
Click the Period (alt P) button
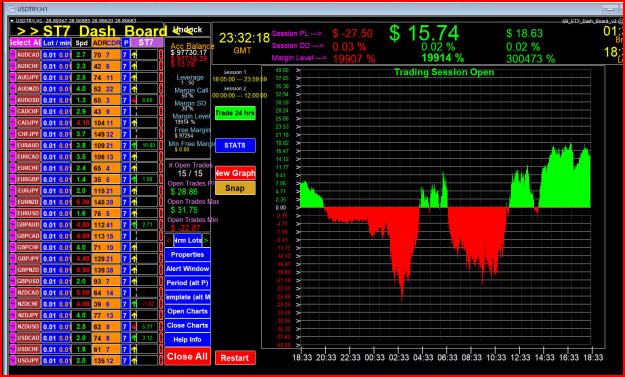[x=188, y=283]
